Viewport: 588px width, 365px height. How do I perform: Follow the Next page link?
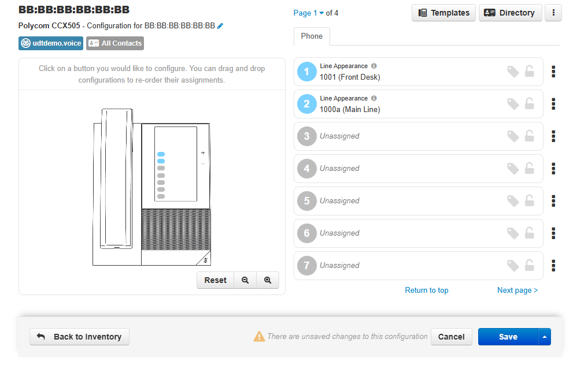coord(517,290)
